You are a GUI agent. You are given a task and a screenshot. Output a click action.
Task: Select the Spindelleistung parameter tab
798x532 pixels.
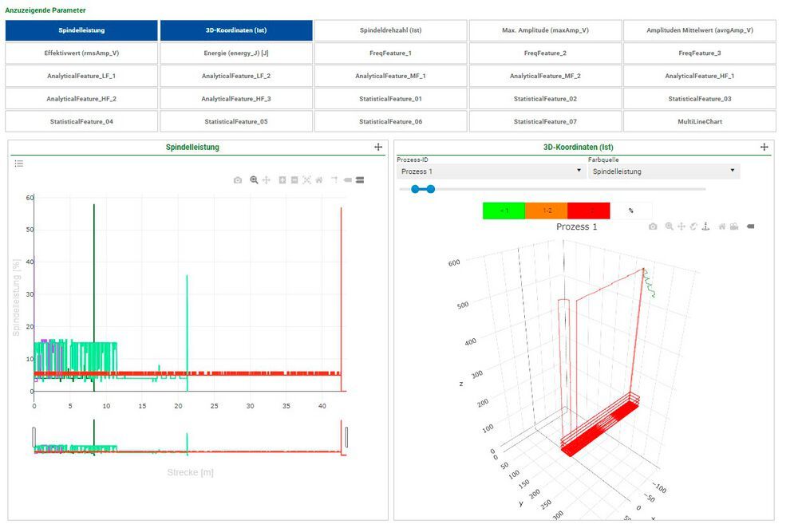pos(81,30)
